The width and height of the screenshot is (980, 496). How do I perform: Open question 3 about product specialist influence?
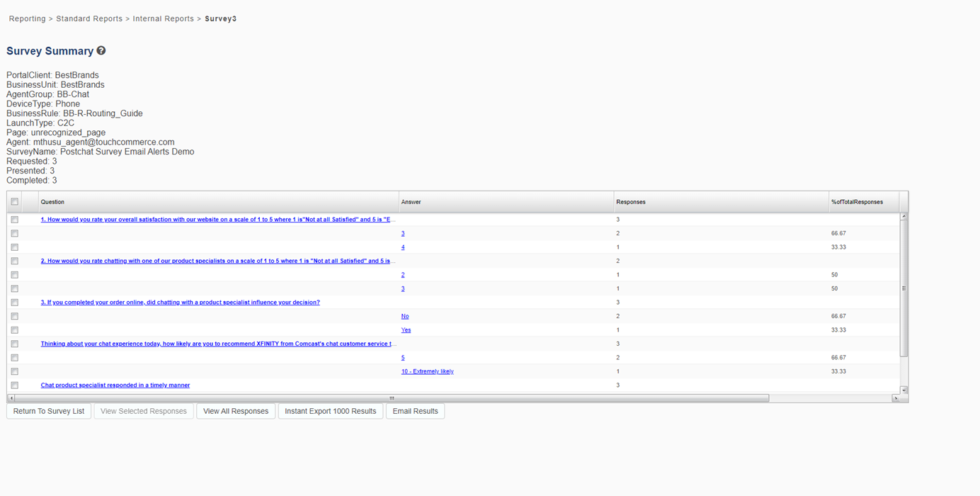180,303
